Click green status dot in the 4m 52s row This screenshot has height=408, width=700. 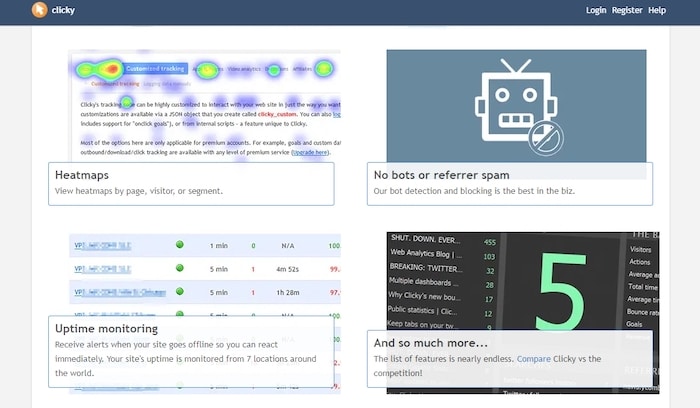[179, 268]
